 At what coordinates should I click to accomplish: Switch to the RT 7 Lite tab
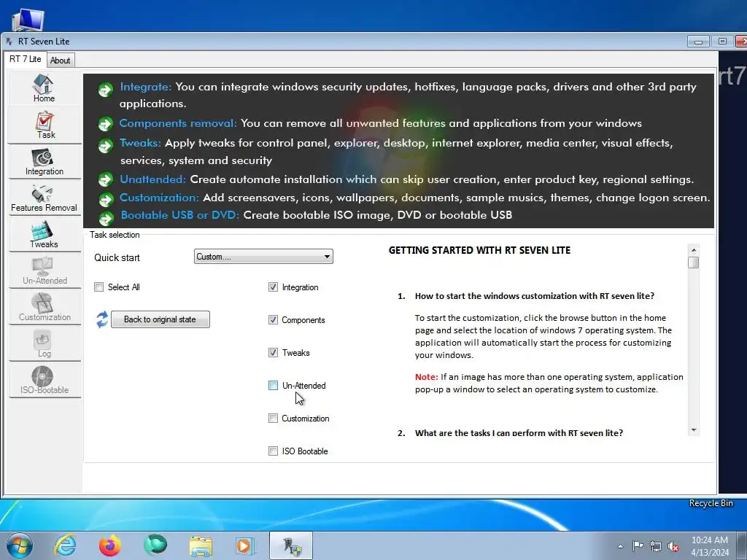coord(26,59)
